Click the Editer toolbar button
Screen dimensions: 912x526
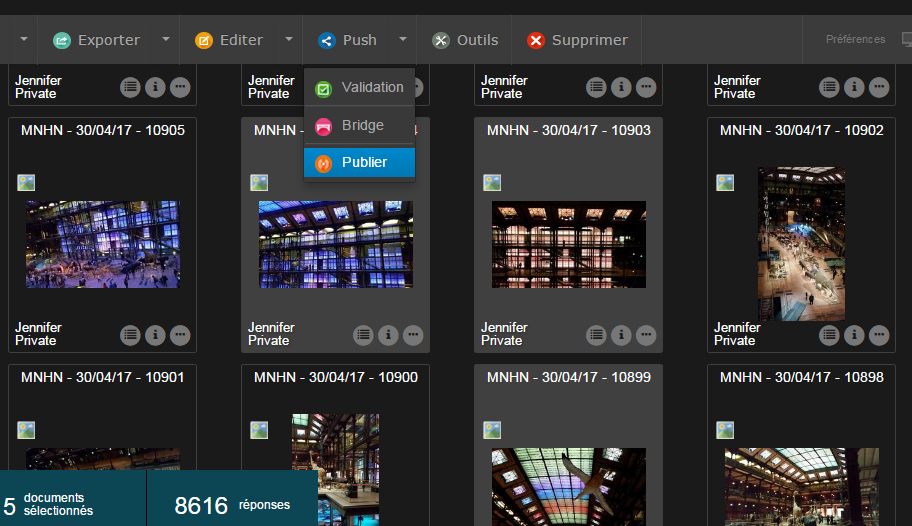(229, 40)
